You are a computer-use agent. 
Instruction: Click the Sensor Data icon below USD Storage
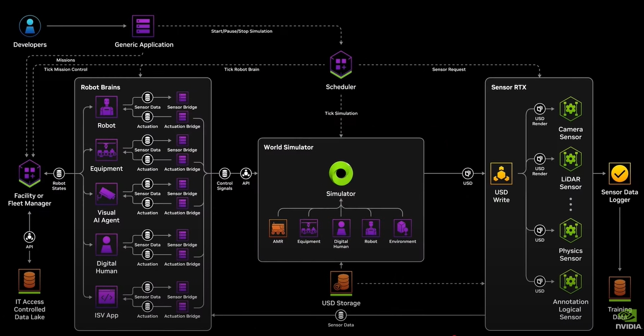pos(341,315)
